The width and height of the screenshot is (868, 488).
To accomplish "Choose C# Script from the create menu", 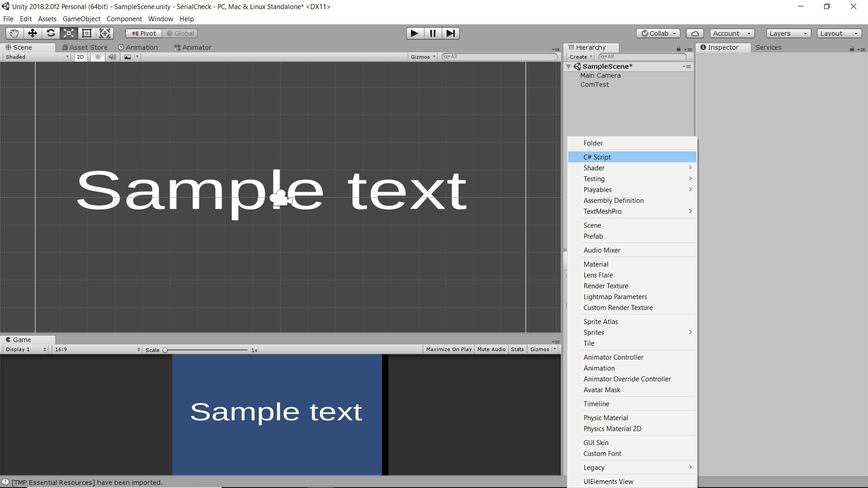I will pos(597,157).
